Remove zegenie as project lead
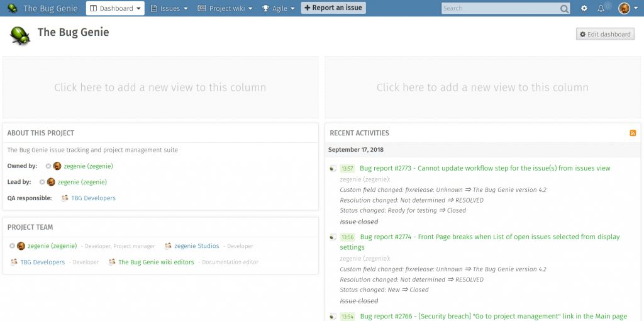The width and height of the screenshot is (644, 321). pyautogui.click(x=42, y=182)
